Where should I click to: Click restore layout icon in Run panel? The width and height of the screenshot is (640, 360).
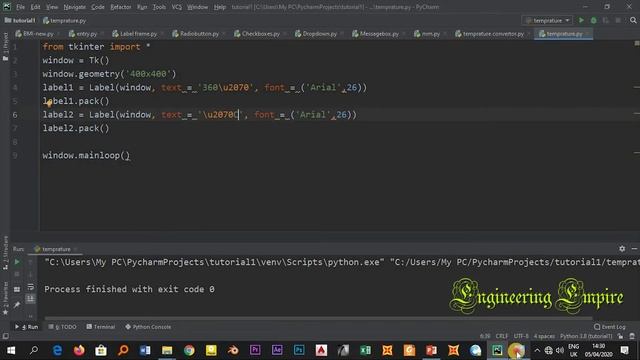tap(17, 289)
